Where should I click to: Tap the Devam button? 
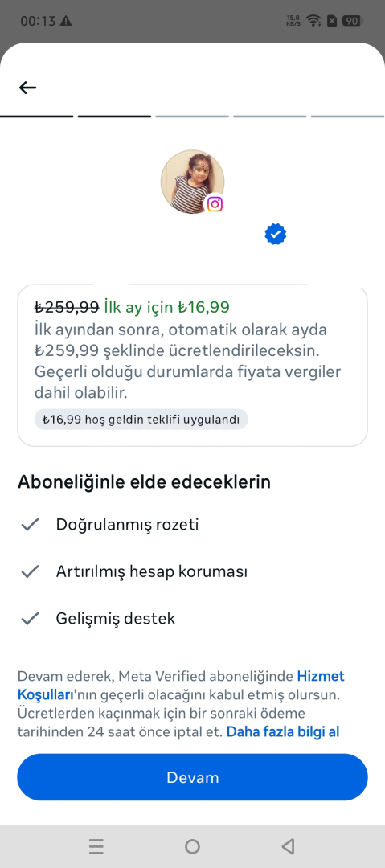click(192, 777)
